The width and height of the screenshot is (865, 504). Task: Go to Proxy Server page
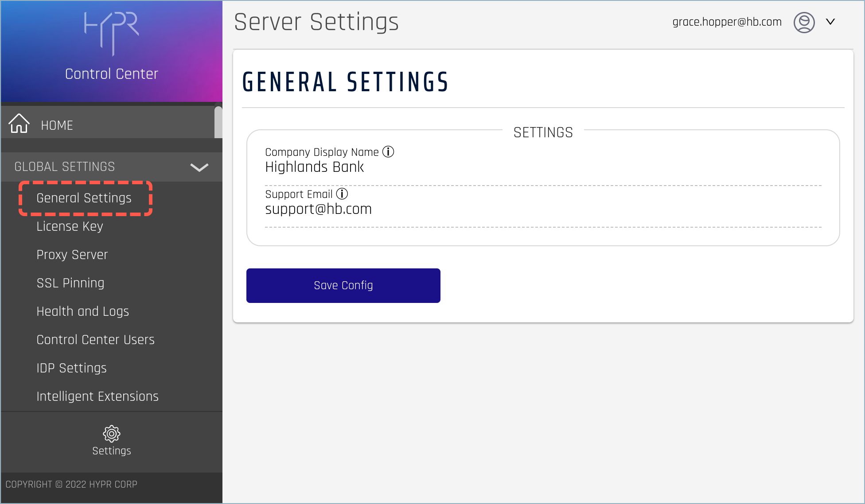pos(72,255)
